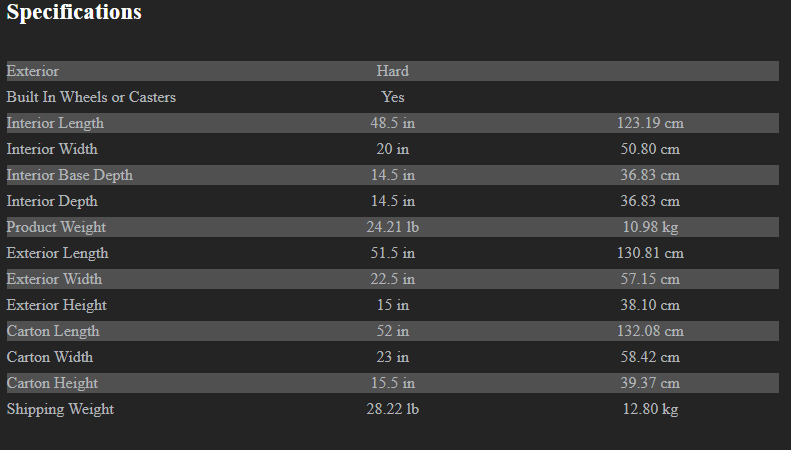Click the Specifications heading
The width and height of the screenshot is (791, 450).
(x=74, y=13)
